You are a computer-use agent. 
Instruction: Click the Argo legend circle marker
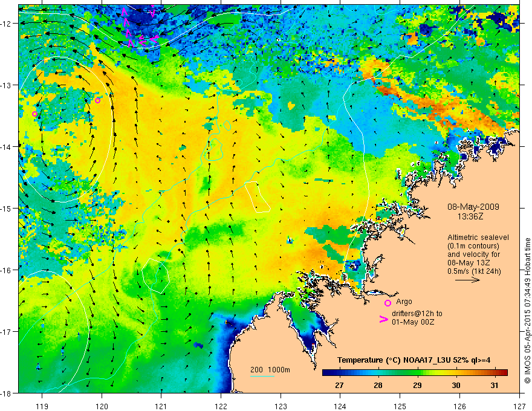(388, 303)
